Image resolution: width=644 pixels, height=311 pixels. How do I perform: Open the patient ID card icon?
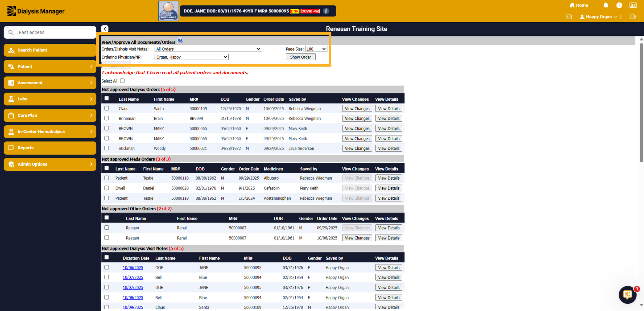(x=633, y=5)
